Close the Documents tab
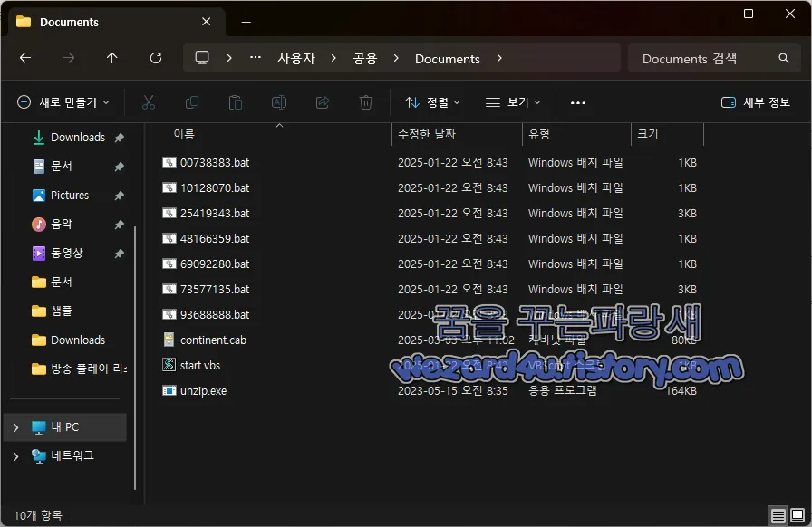The height and width of the screenshot is (527, 812). pos(206,22)
